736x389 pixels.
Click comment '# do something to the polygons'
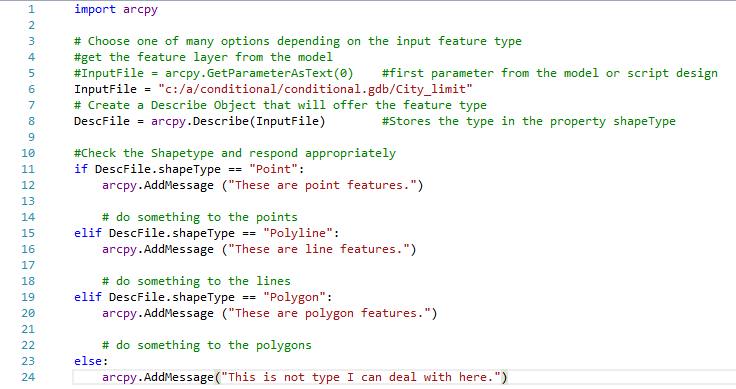click(x=207, y=345)
